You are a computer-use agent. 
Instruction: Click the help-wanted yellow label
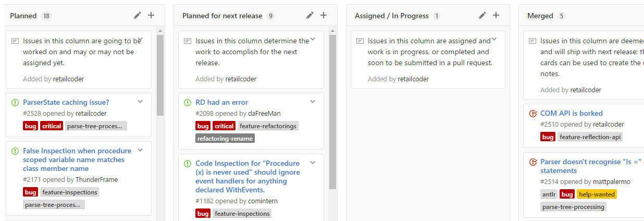pyautogui.click(x=596, y=194)
